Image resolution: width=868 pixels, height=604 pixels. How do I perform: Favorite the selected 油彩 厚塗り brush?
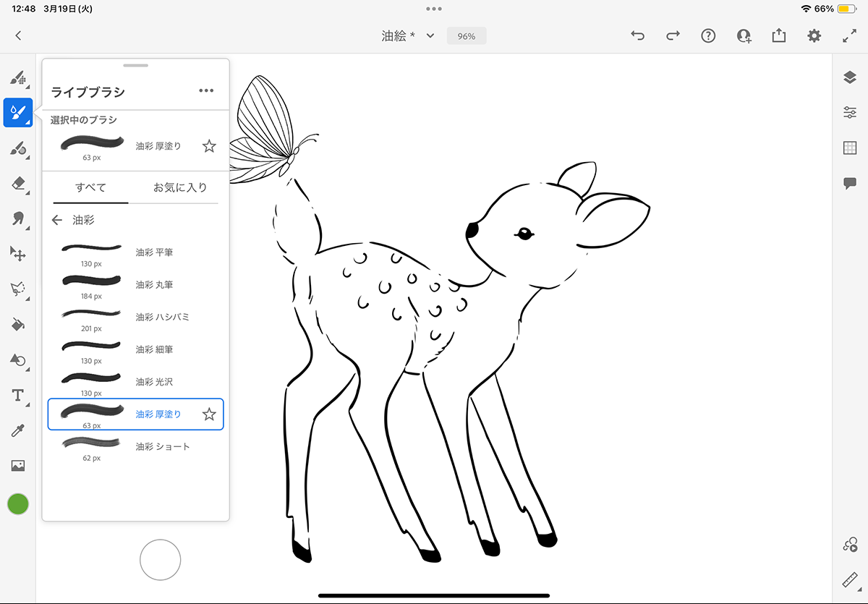click(x=209, y=146)
